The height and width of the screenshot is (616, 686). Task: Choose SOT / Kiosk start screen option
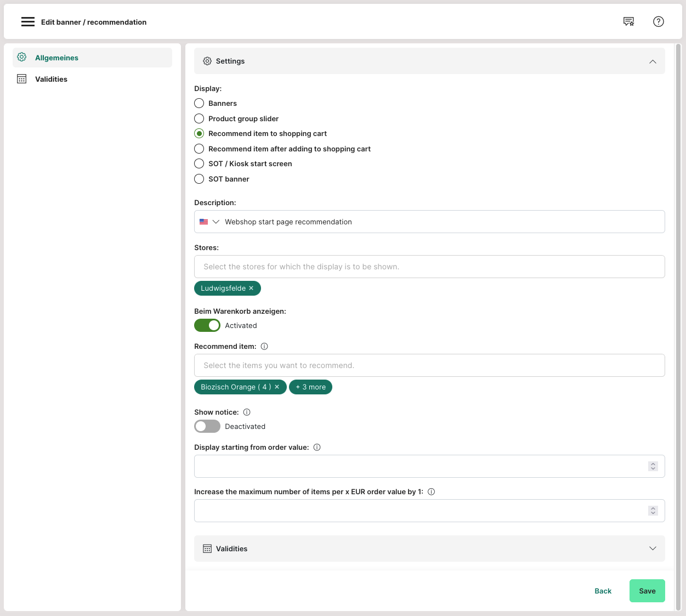[199, 164]
